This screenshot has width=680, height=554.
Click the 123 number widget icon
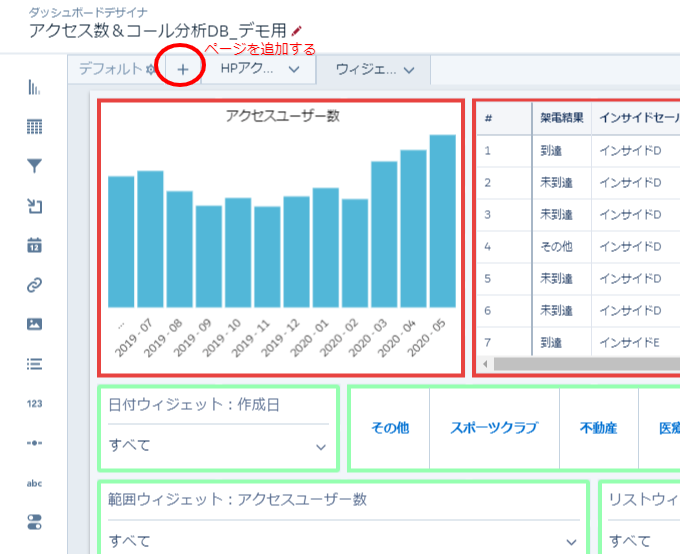(x=34, y=403)
